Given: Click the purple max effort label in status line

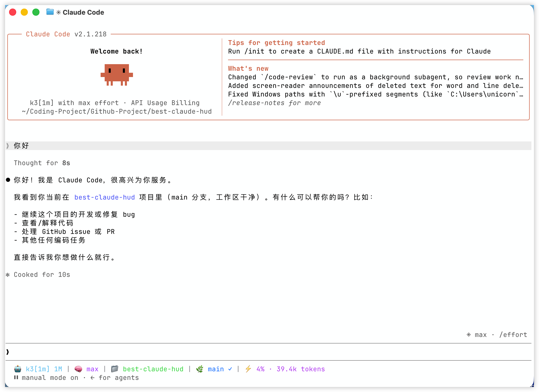Looking at the screenshot, I should point(93,369).
